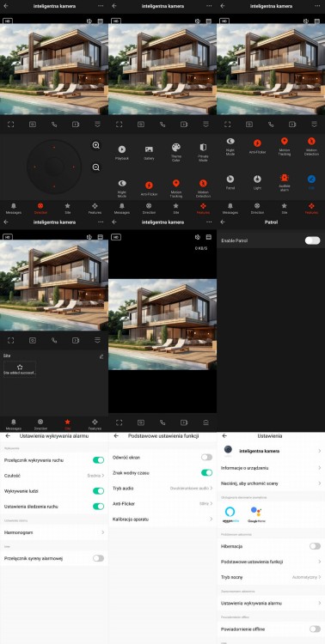Enable the Powiadomienie offline switch

[x=316, y=629]
